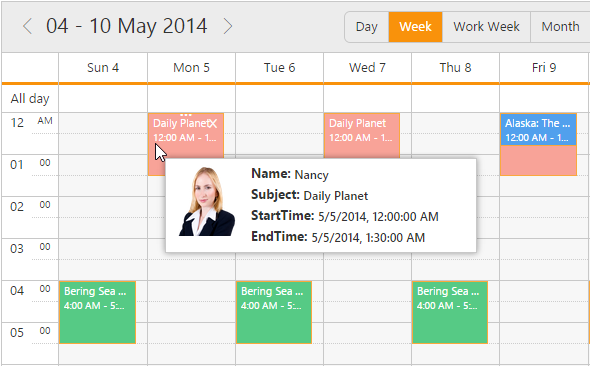The height and width of the screenshot is (366, 590).
Task: Open the Friday Alaska: The ... appointment
Action: pyautogui.click(x=538, y=129)
